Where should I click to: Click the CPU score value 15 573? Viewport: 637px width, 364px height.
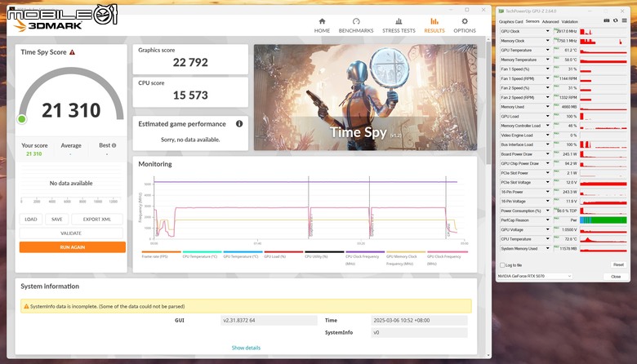coord(190,95)
